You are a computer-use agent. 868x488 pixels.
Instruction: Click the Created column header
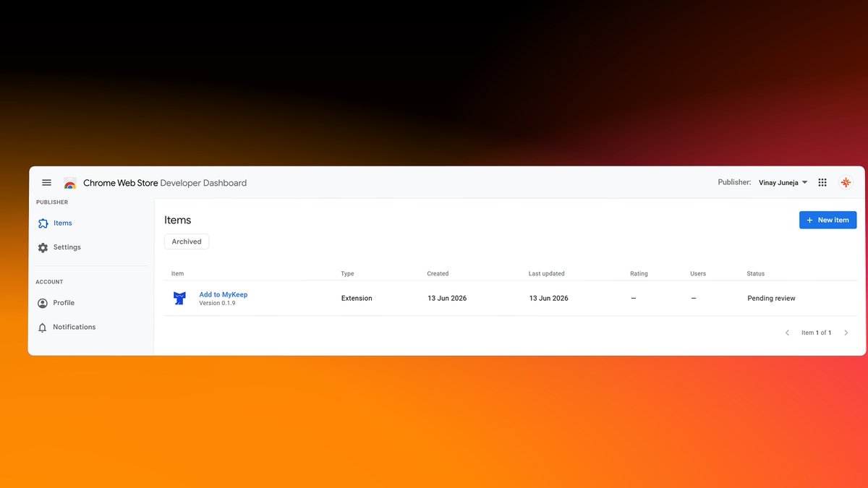click(438, 274)
